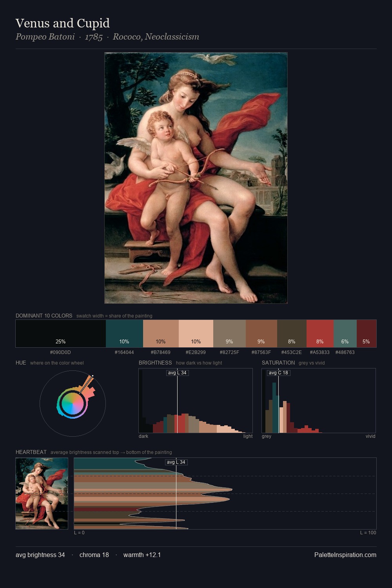Screen dimensions: 392x588
Task: Click hex code '#82725F' label
Action: point(229,352)
